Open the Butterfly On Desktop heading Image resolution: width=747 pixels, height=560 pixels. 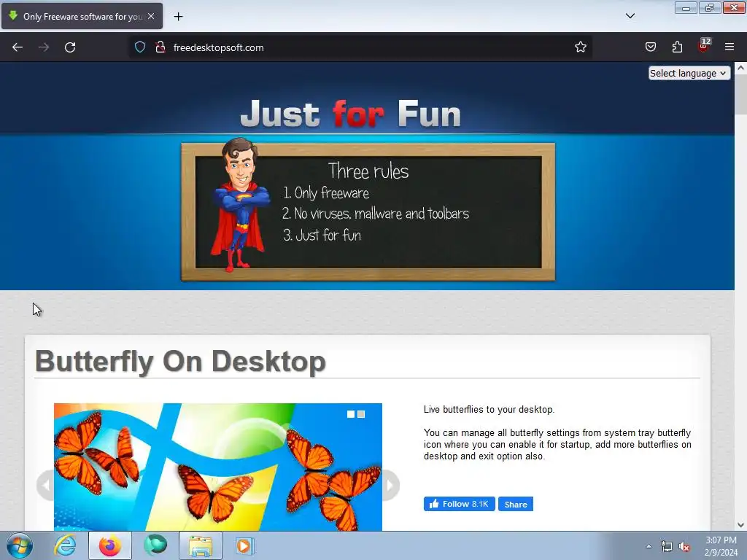pyautogui.click(x=181, y=362)
